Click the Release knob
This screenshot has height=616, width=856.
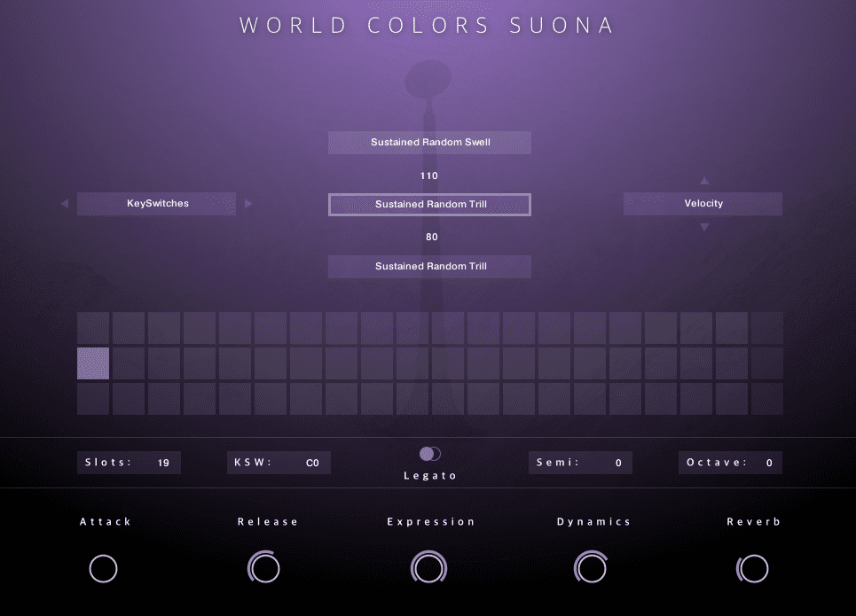[264, 568]
